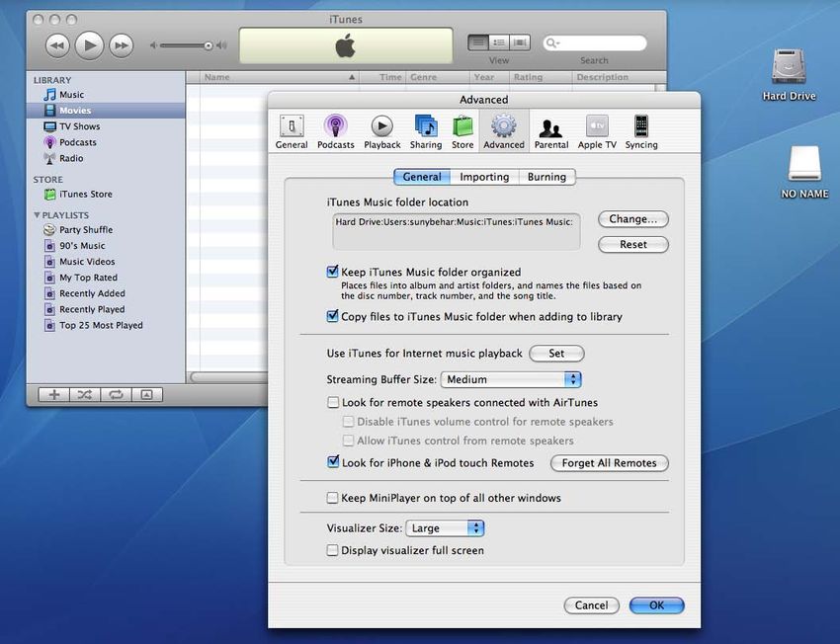
Task: Switch iTunes to grouped album view
Action: coord(499,42)
